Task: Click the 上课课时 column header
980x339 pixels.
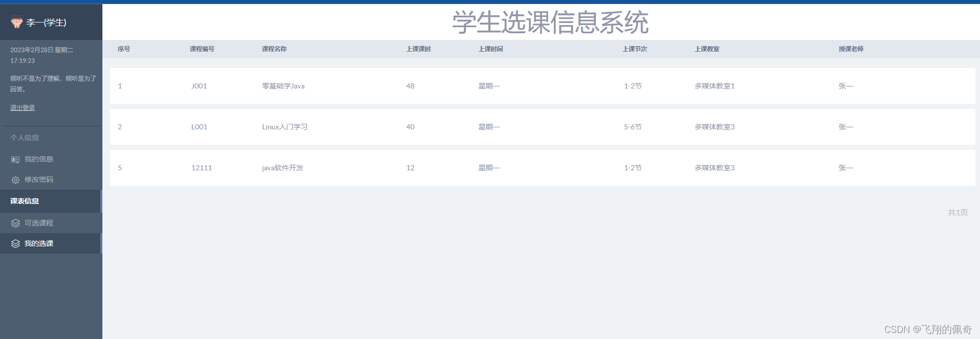Action: [x=419, y=49]
